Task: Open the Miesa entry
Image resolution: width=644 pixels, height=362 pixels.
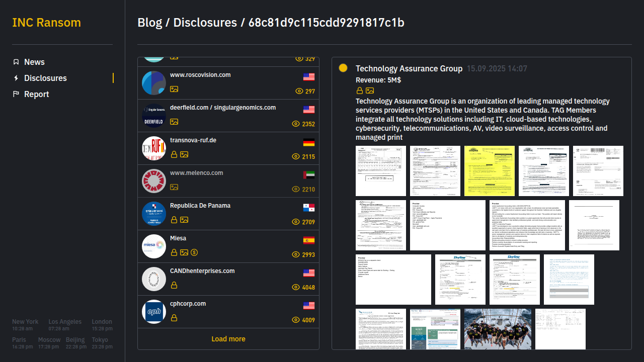Action: click(228, 246)
